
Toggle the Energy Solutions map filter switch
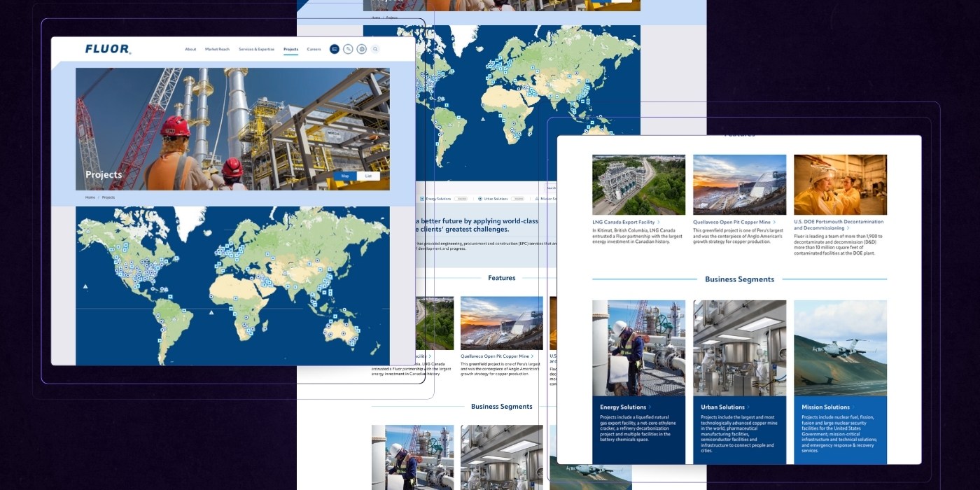pyautogui.click(x=461, y=199)
